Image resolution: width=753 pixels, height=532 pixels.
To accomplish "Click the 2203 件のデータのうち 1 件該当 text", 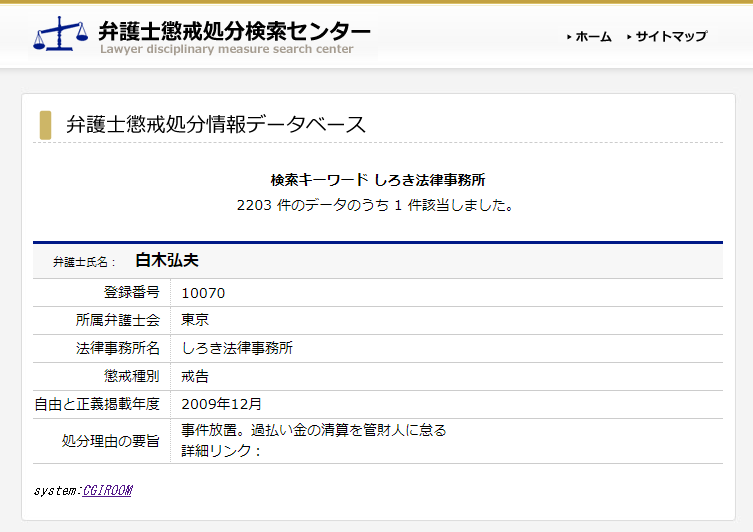I will pos(375,206).
